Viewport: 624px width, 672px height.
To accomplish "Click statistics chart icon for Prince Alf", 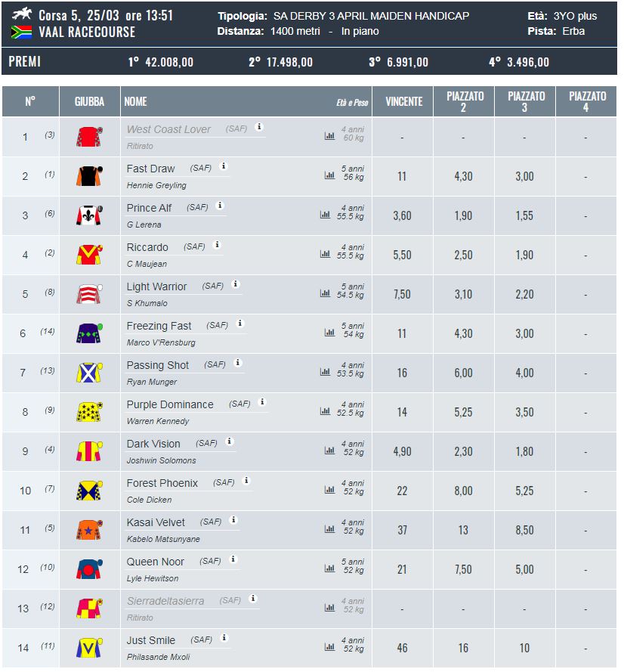I will coord(325,215).
